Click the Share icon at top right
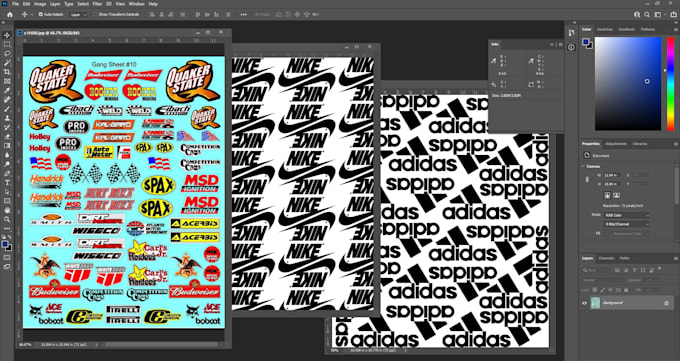680x361 pixels. point(673,14)
